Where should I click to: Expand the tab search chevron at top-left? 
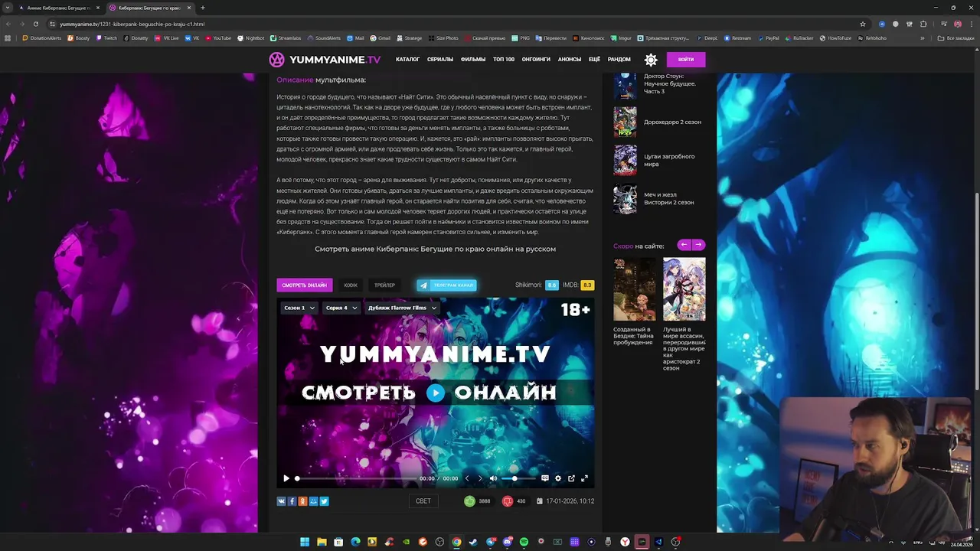(8, 8)
